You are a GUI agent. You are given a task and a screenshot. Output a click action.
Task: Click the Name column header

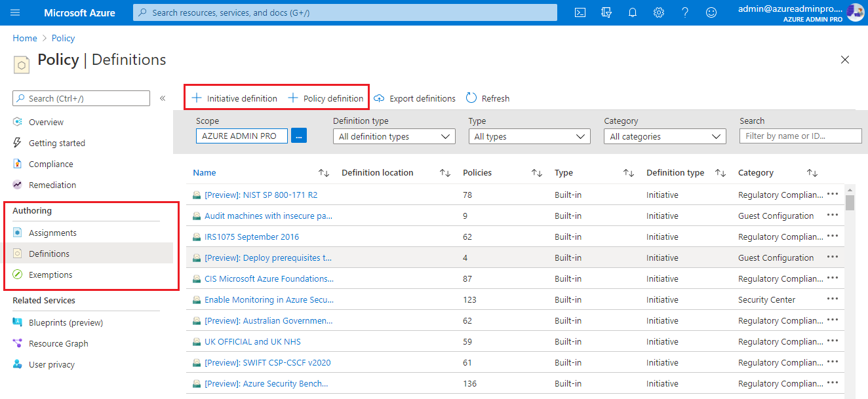(205, 173)
